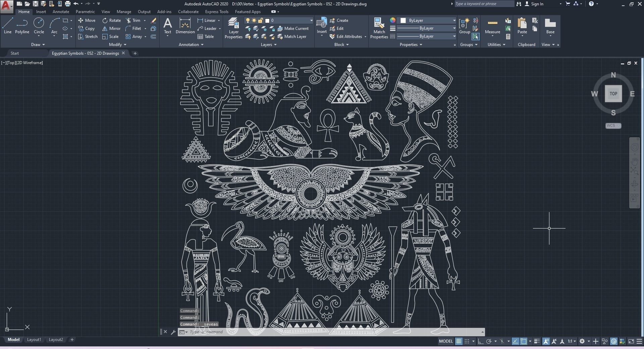Click the Array tool

coord(134,37)
